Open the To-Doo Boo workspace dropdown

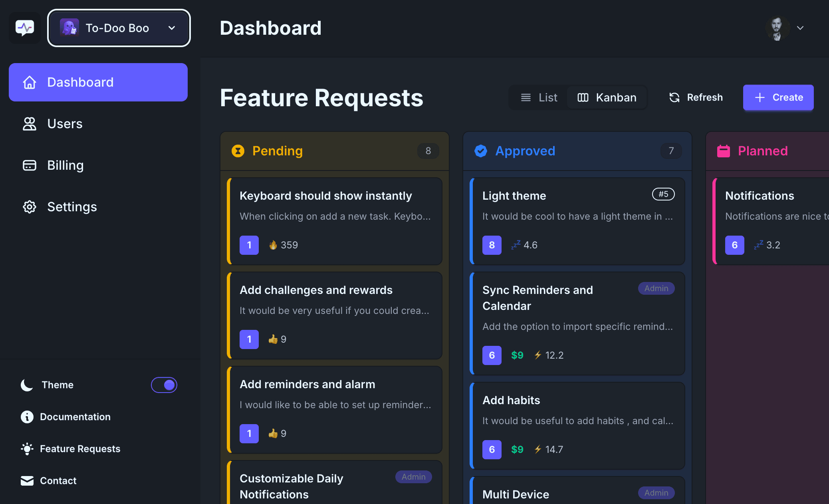click(119, 28)
